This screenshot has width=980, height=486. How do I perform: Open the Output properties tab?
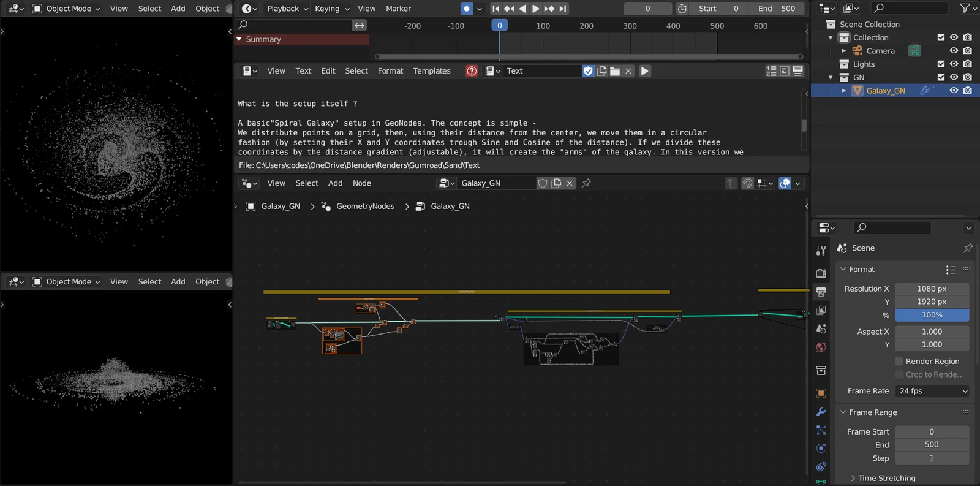point(821,292)
